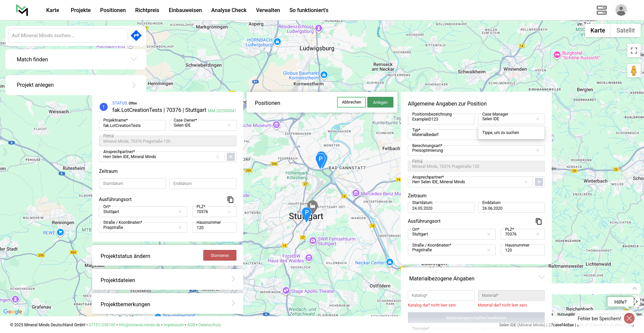
Task: Enter fullscreen map view
Action: point(634,51)
